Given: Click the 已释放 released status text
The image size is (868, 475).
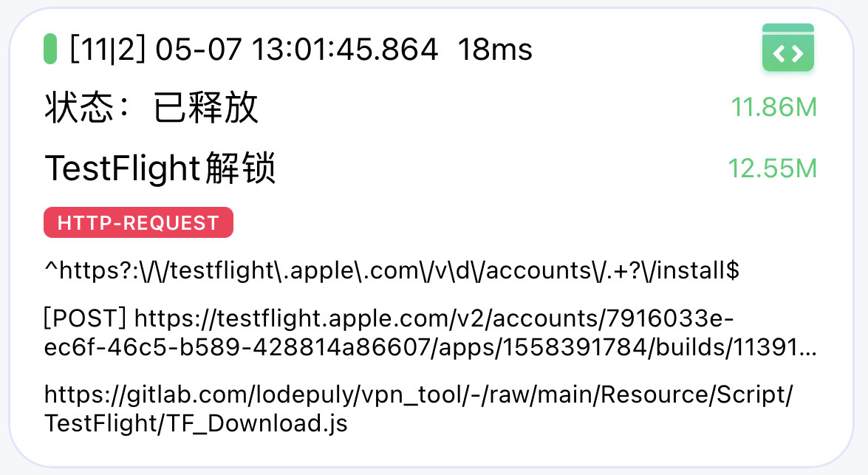Looking at the screenshot, I should 206,107.
